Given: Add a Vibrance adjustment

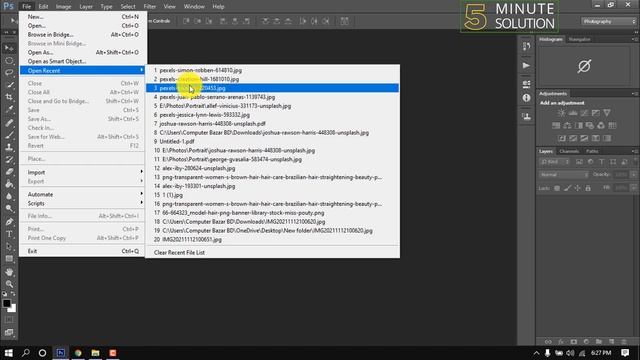Looking at the screenshot, I should (607, 113).
